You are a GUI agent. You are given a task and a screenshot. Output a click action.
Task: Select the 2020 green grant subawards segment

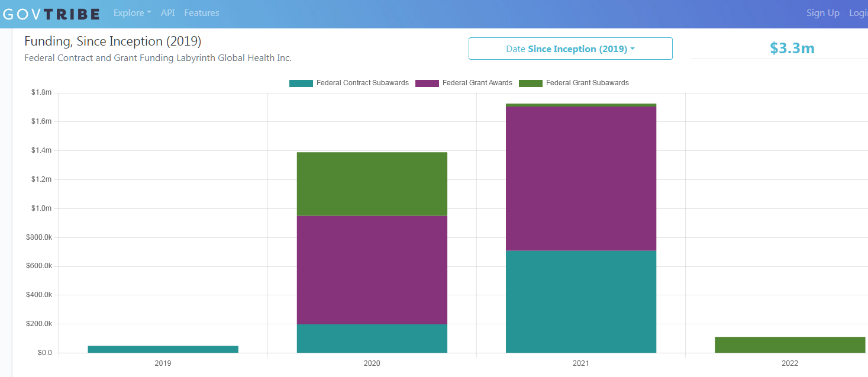(x=372, y=184)
